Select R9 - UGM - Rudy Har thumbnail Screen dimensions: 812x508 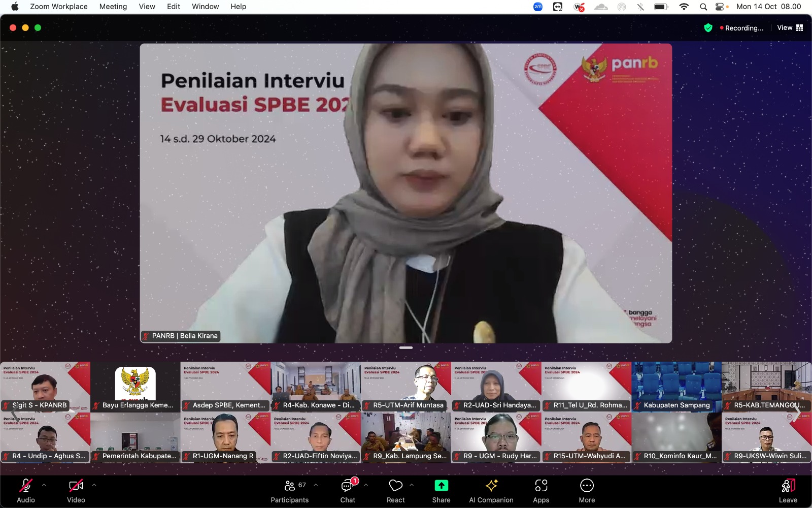tap(496, 437)
